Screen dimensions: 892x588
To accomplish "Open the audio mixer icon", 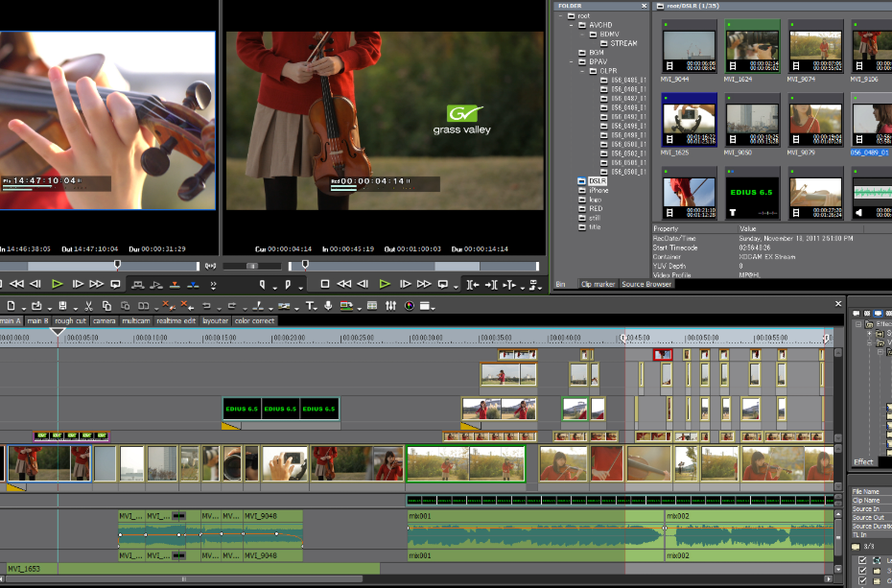I will click(390, 306).
